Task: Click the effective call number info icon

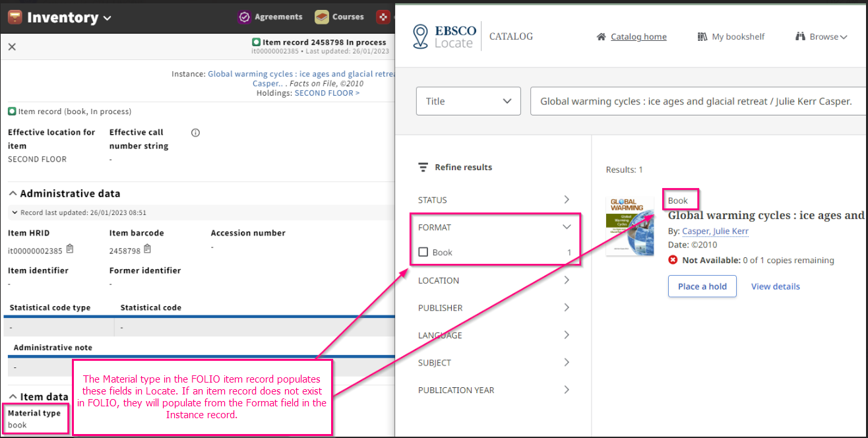Action: click(195, 133)
